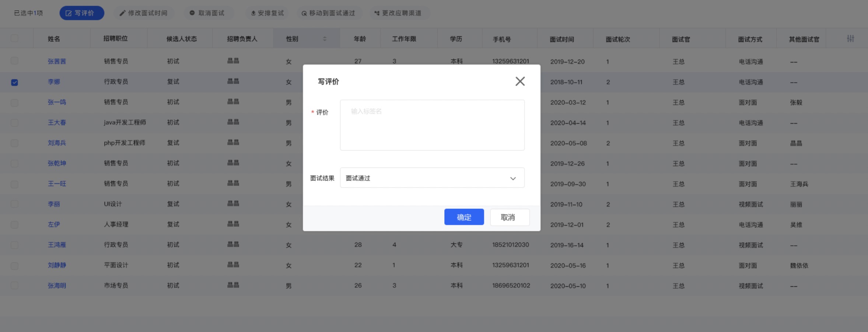The image size is (868, 332).
Task: Open the column settings icon in table header
Action: [x=850, y=38]
